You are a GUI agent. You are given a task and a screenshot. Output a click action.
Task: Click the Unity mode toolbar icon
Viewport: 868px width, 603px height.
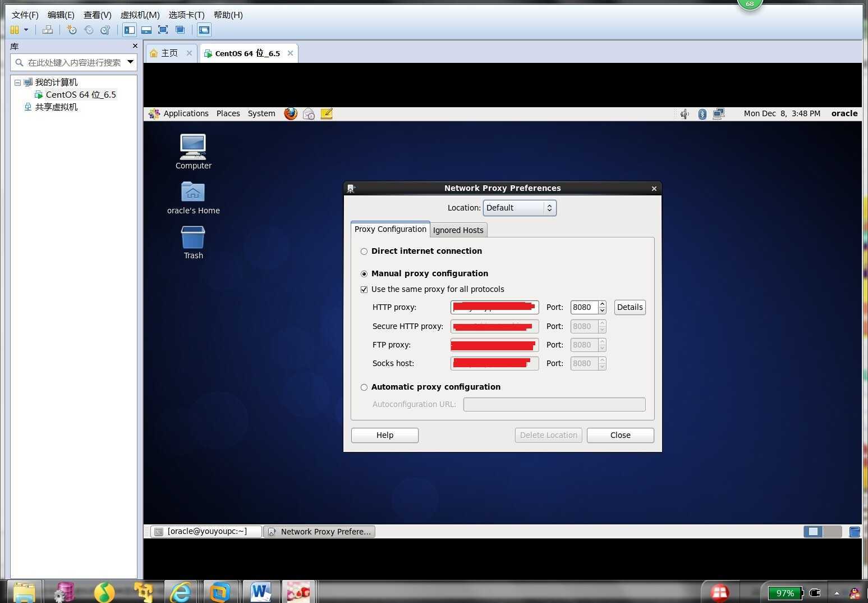tap(180, 30)
